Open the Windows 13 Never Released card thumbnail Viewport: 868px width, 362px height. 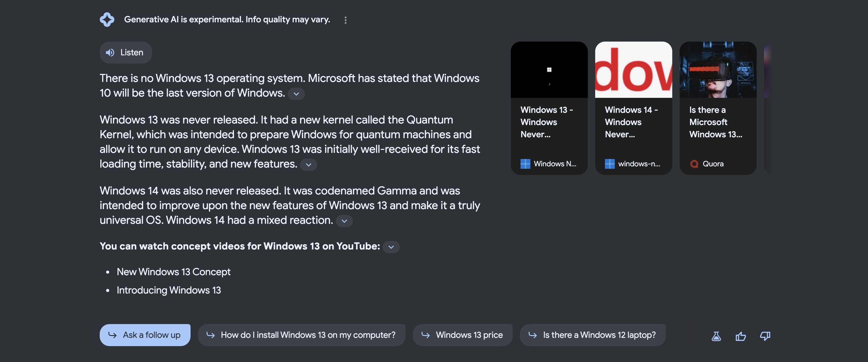point(549,70)
